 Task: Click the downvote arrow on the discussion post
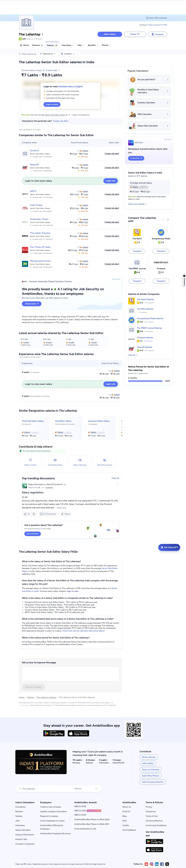(33, 514)
